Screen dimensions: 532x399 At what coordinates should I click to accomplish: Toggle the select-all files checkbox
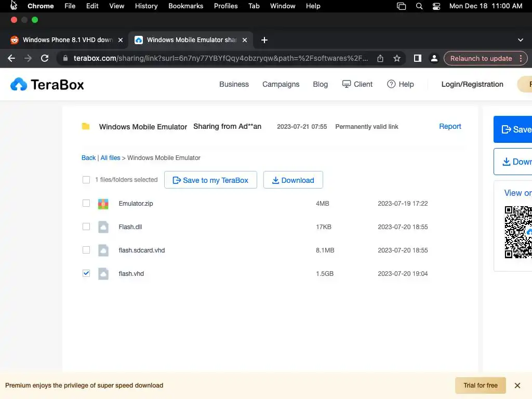(x=86, y=180)
